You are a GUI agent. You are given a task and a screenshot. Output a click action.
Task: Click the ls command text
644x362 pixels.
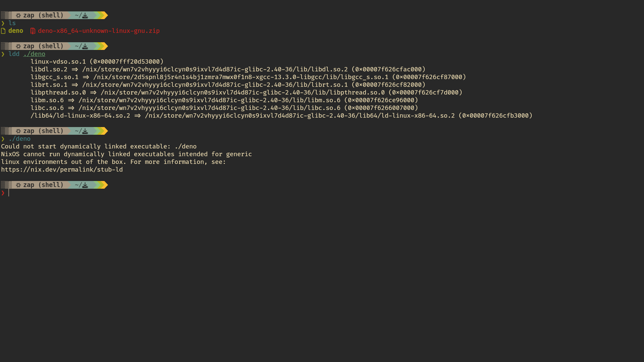(12, 23)
